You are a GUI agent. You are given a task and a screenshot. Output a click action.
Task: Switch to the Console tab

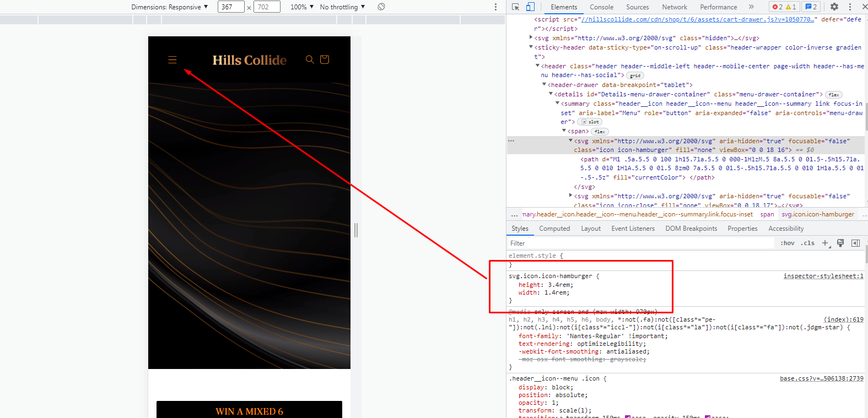(601, 7)
